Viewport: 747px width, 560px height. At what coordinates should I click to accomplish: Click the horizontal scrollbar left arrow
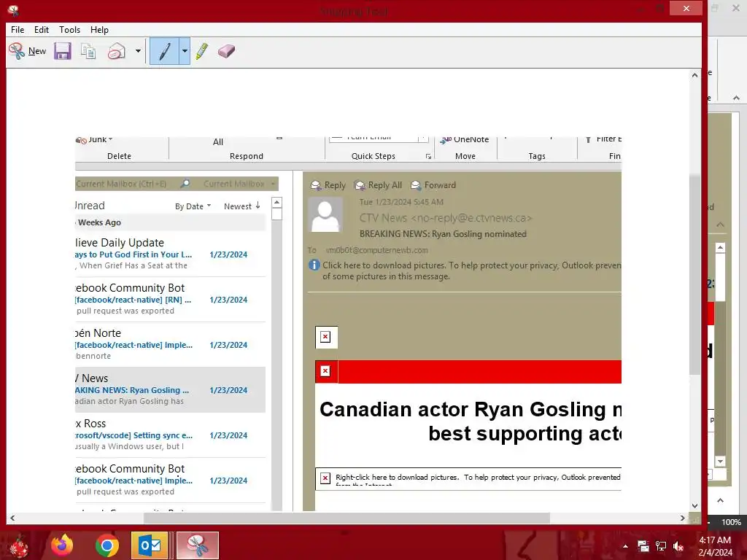pyautogui.click(x=12, y=518)
